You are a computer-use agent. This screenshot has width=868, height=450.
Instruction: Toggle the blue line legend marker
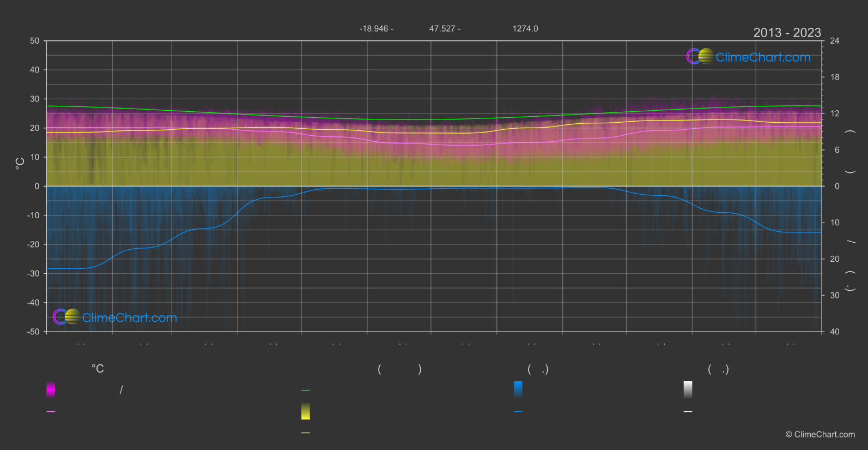[x=518, y=412]
